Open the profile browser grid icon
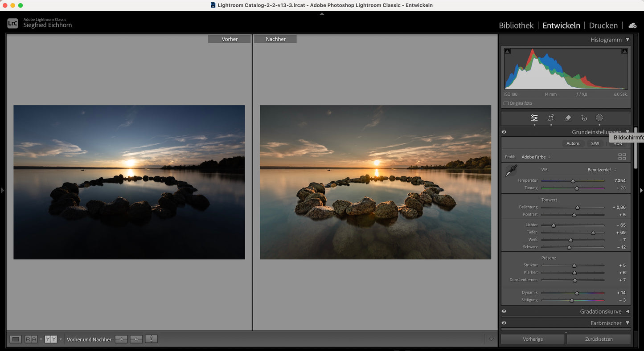The height and width of the screenshot is (351, 644). 622,157
